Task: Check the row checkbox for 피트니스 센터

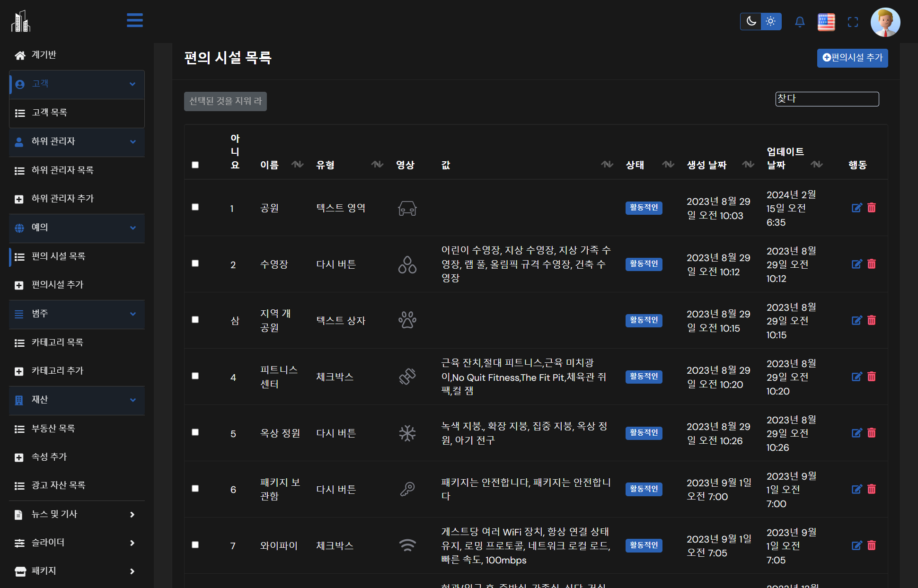Action: pos(195,376)
